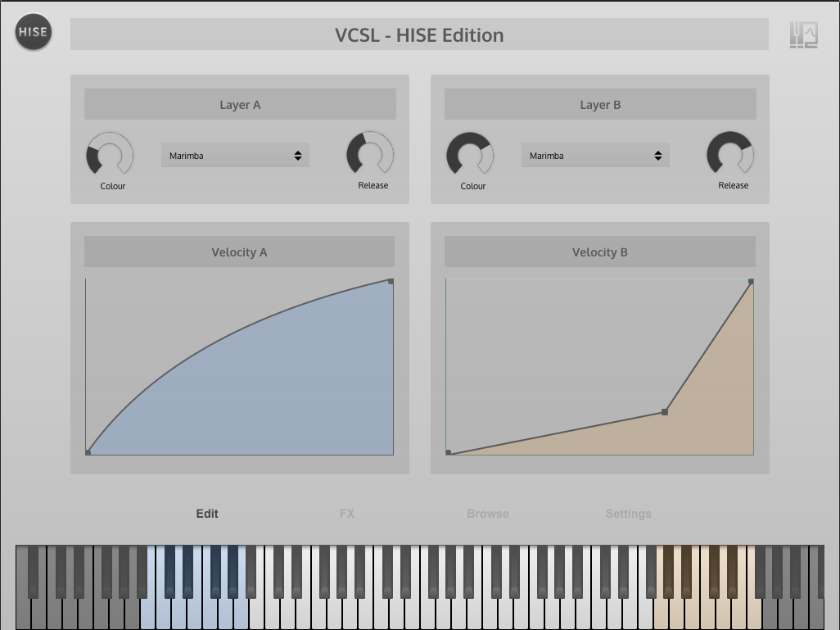Click the Layer B header label
This screenshot has width=840, height=630.
pyautogui.click(x=600, y=105)
